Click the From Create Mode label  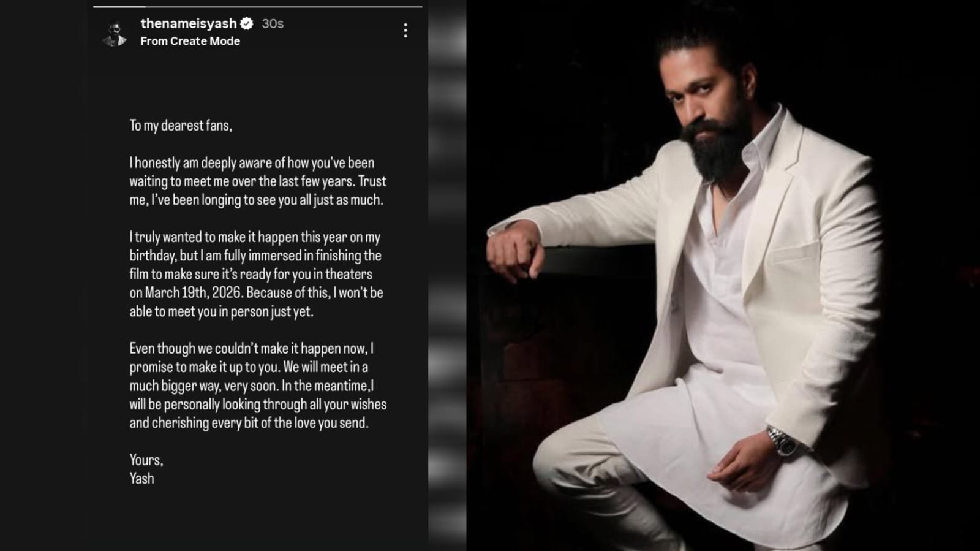190,41
